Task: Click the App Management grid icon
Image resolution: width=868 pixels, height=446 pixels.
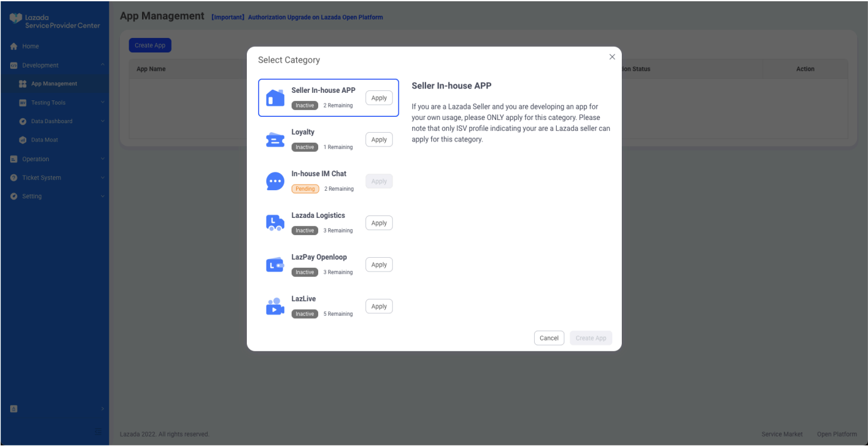Action: [23, 83]
